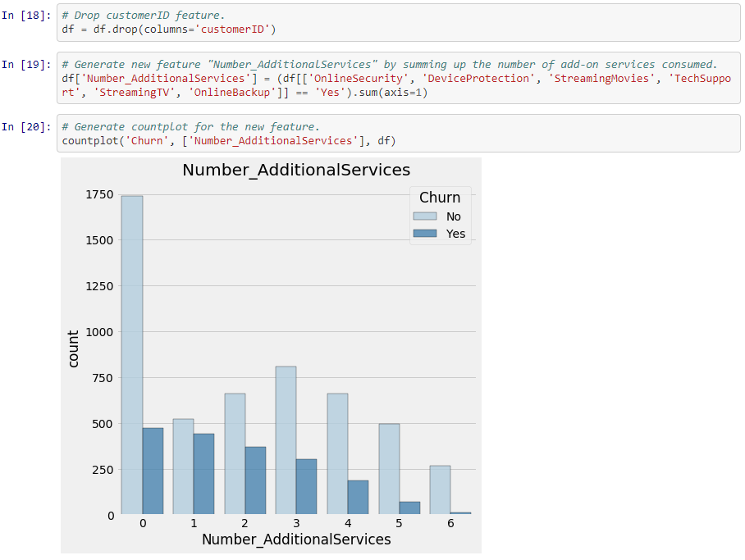Click the x-axis tick label 6
The width and height of the screenshot is (745, 560).
pyautogui.click(x=451, y=523)
